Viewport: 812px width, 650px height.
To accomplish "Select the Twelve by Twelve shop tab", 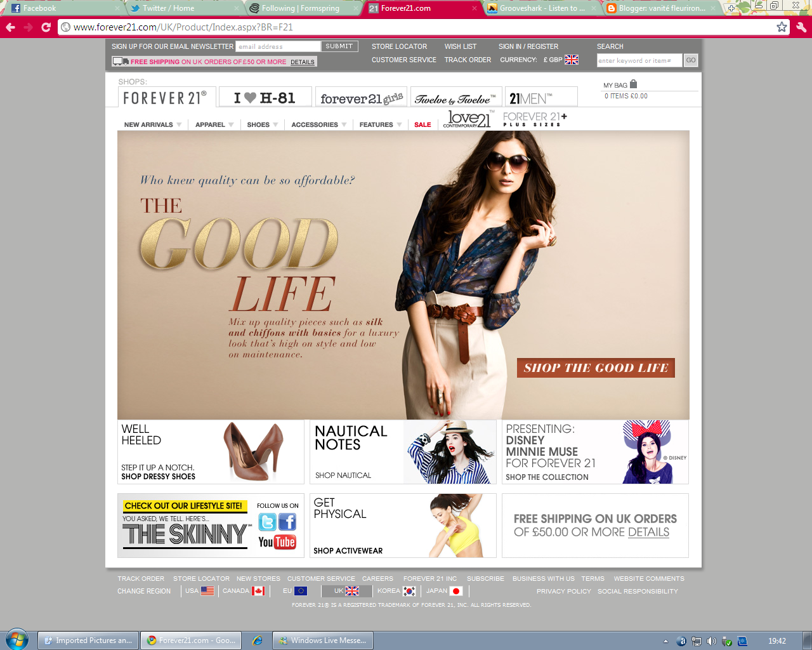I will 456,97.
